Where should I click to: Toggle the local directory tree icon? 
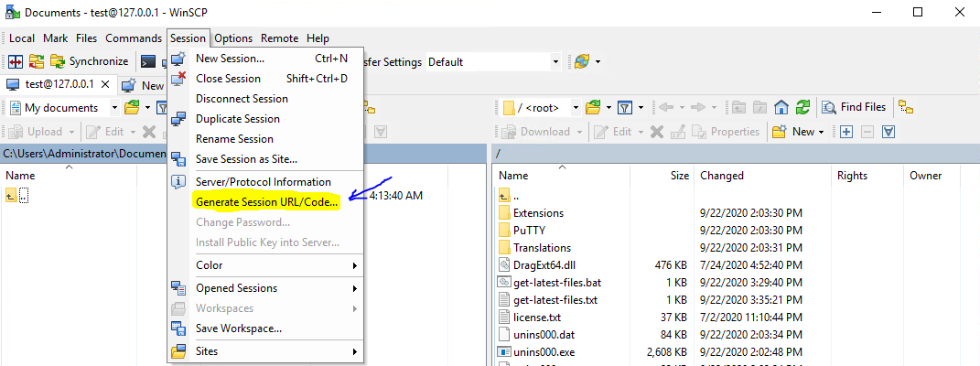pyautogui.click(x=369, y=108)
